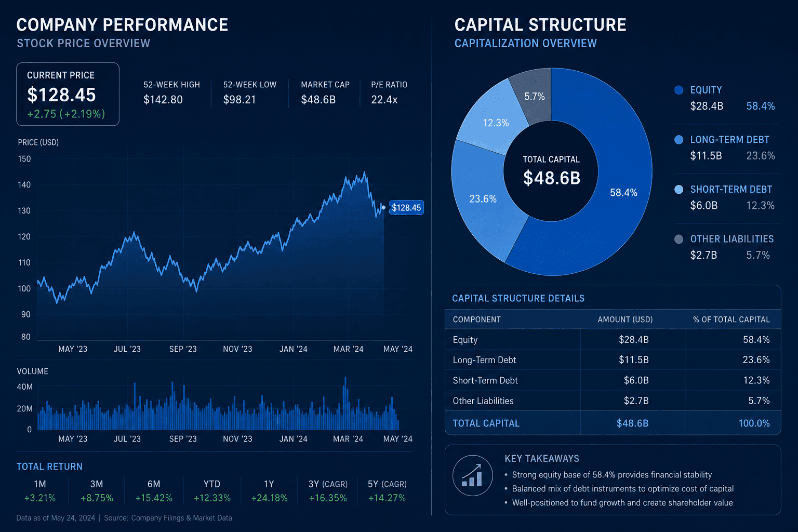Select the Total Capital table row

click(613, 423)
